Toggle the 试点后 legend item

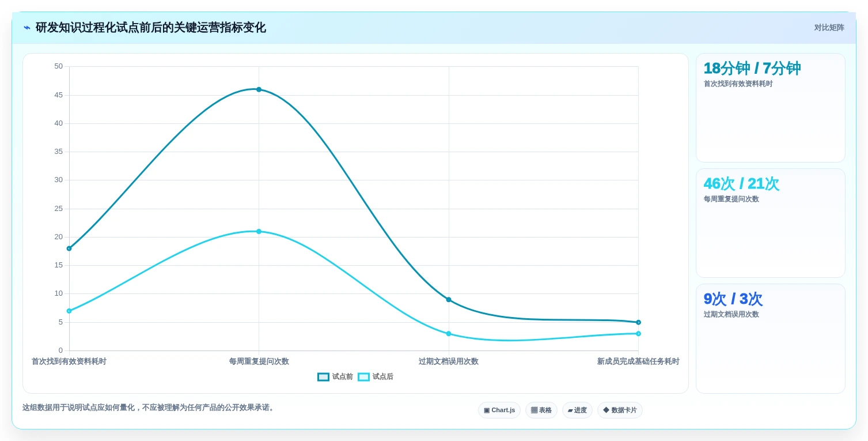376,377
